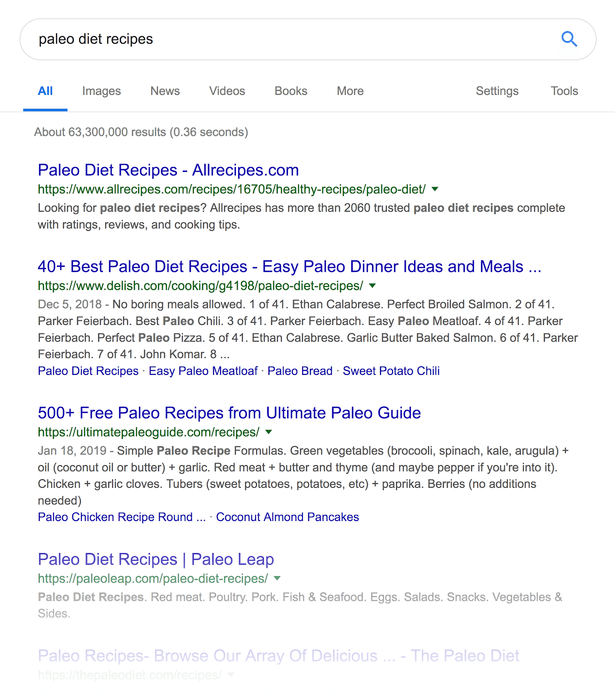This screenshot has width=615, height=700.
Task: Click the delish.com green URL text
Action: [x=200, y=286]
